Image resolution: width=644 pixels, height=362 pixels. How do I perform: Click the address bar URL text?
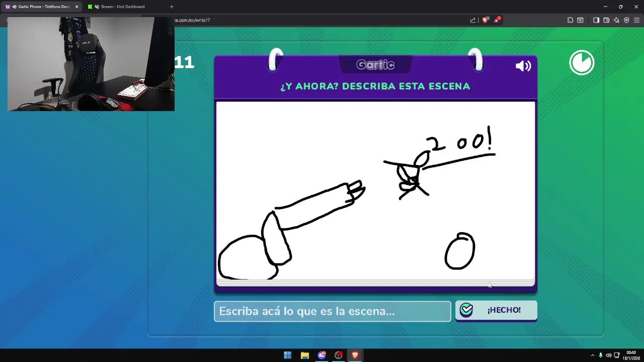pyautogui.click(x=192, y=20)
